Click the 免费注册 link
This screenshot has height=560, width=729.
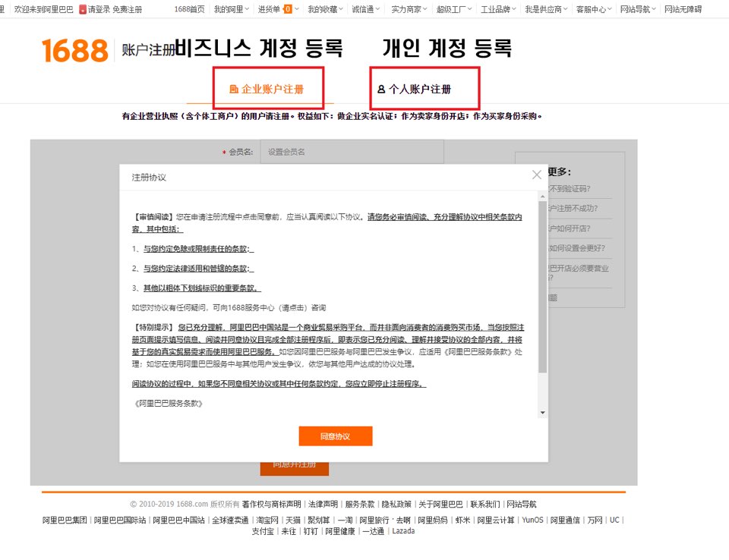(128, 9)
